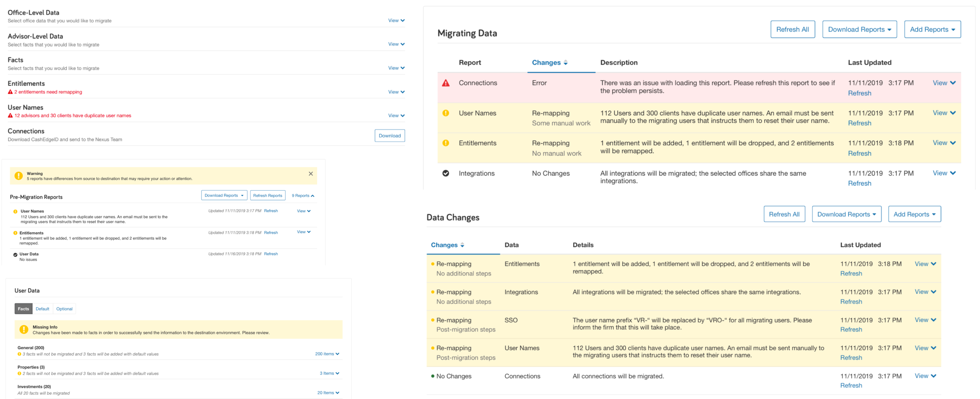This screenshot has width=980, height=399.
Task: Click yellow icon beside User Names in Pre-Migration Reports
Action: pos(15,211)
